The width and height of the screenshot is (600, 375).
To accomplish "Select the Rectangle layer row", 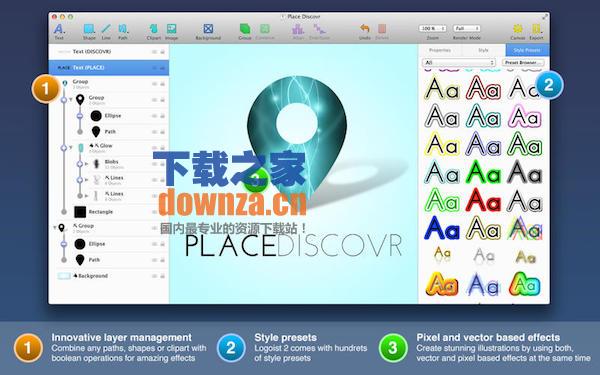I will [109, 212].
